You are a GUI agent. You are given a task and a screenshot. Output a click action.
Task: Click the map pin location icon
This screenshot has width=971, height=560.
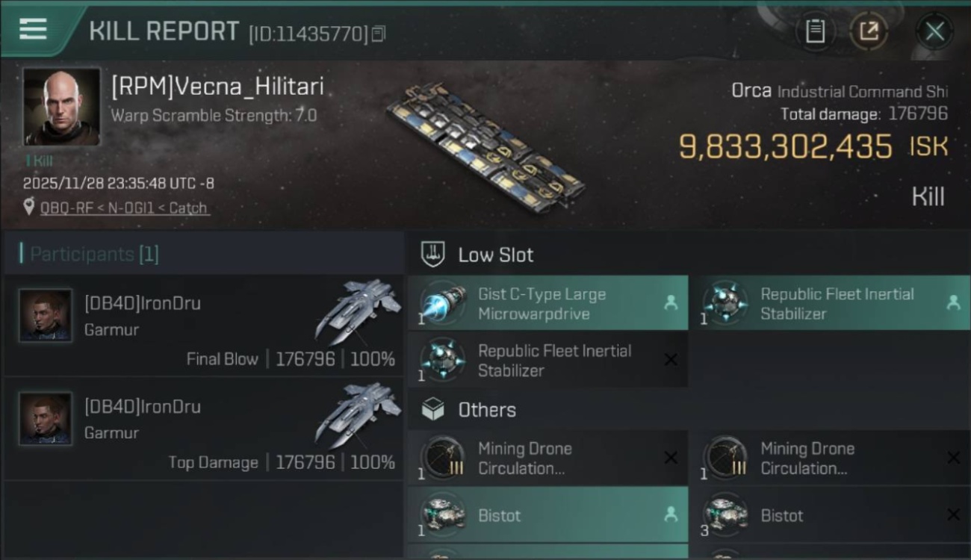[x=28, y=208]
